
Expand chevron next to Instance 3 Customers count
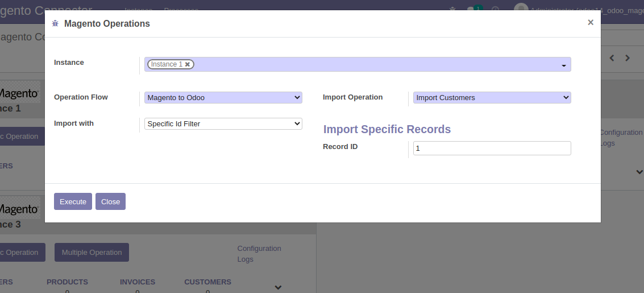[278, 287]
